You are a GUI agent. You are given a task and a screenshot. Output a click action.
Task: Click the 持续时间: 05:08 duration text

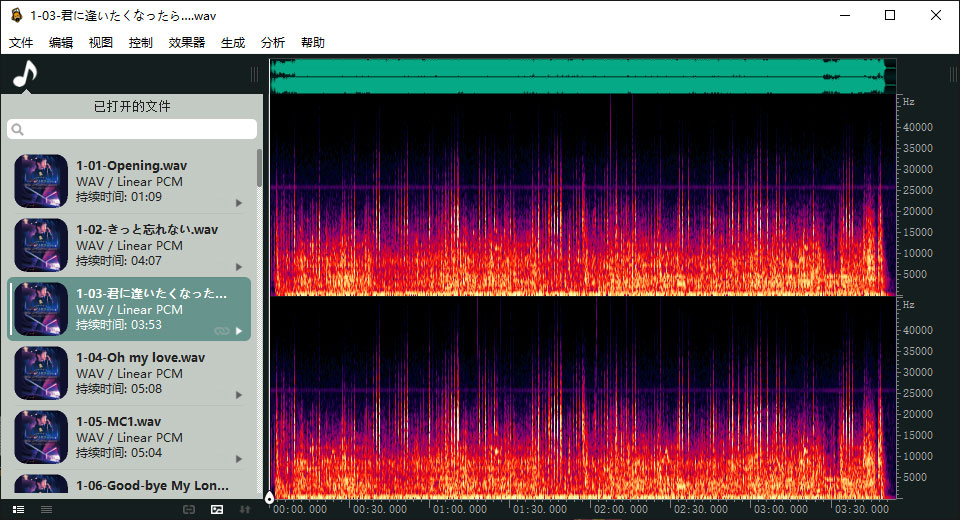[119, 389]
